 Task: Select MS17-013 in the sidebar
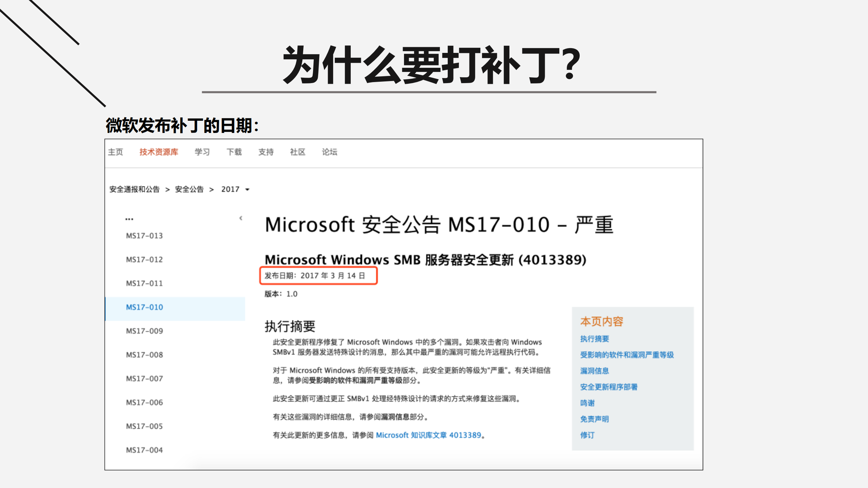(x=144, y=235)
